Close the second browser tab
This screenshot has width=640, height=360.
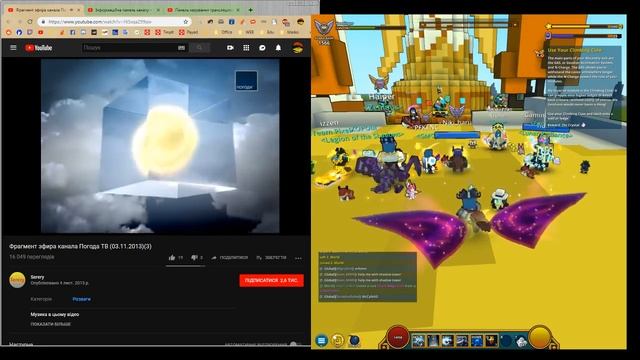[x=159, y=10]
